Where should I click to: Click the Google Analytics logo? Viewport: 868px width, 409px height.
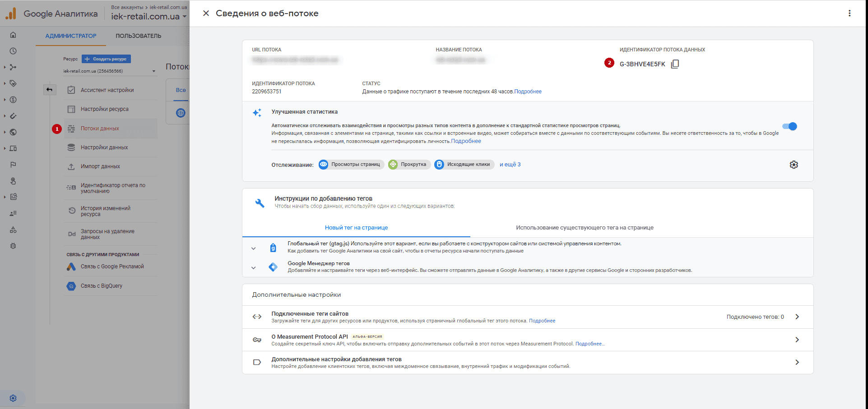(11, 14)
